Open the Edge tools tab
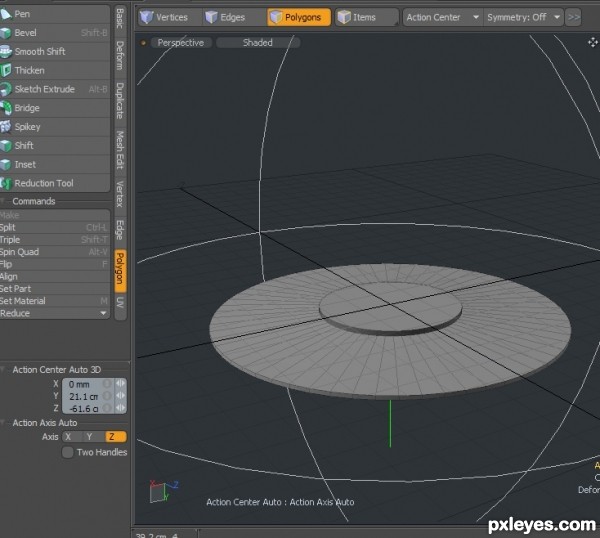This screenshot has height=538, width=600. point(120,230)
